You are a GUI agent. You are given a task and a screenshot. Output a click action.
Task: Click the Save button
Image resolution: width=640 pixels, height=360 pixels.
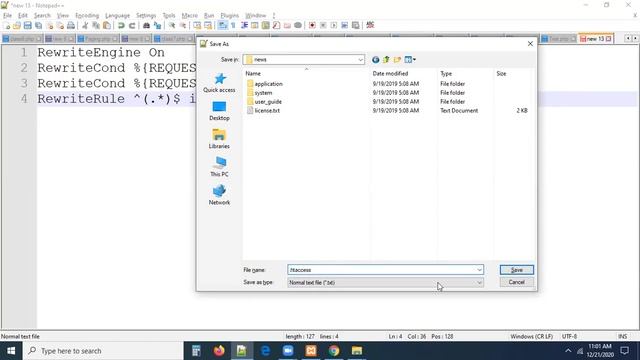coord(516,270)
